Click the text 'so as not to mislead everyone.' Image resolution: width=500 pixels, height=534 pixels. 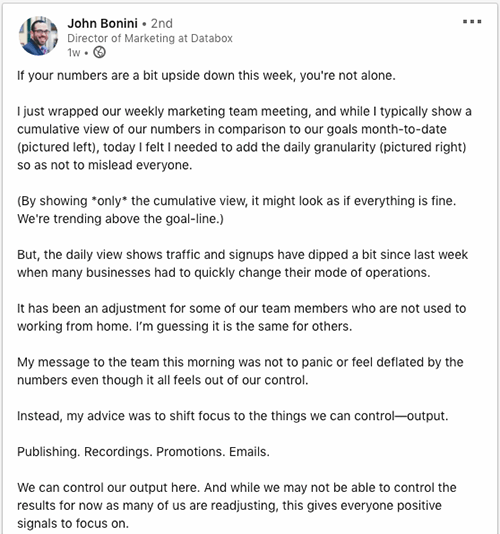[105, 165]
